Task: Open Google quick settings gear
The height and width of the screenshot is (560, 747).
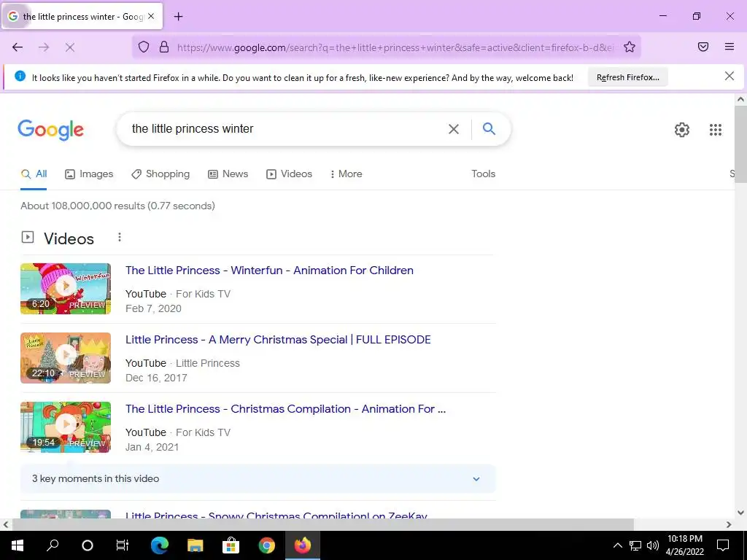Action: [x=682, y=130]
